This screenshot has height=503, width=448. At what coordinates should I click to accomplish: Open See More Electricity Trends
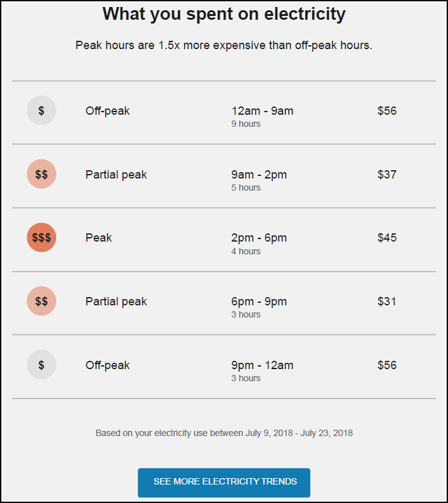tap(224, 483)
